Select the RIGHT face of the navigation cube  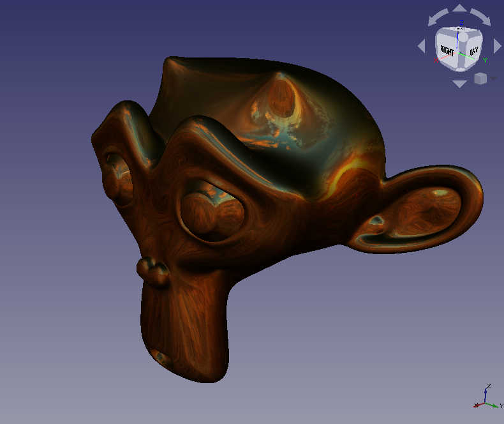[x=447, y=50]
